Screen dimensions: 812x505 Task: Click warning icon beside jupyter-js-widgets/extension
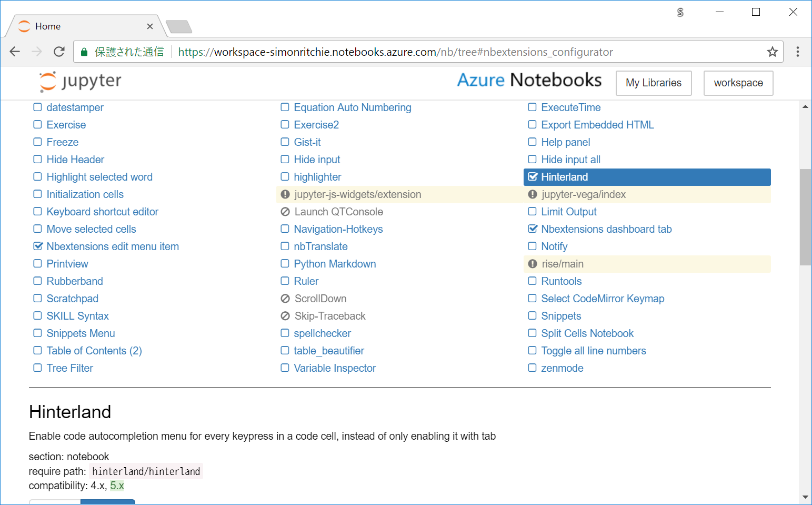(285, 194)
